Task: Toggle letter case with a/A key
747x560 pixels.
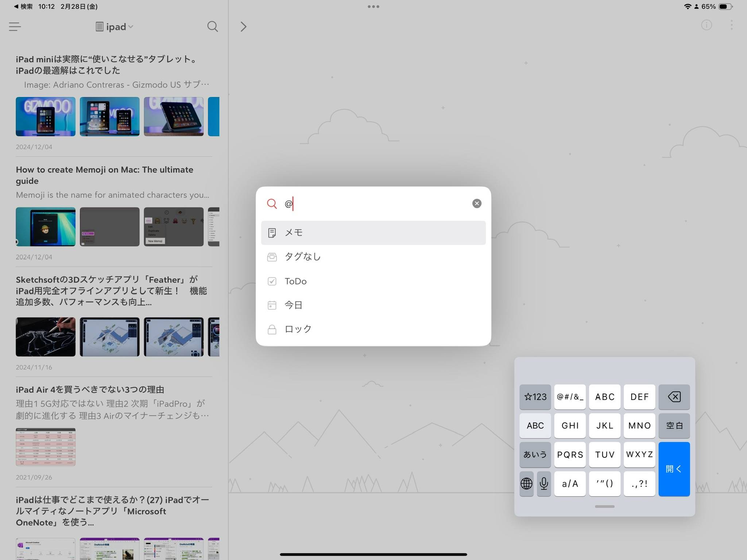Action: pyautogui.click(x=570, y=484)
